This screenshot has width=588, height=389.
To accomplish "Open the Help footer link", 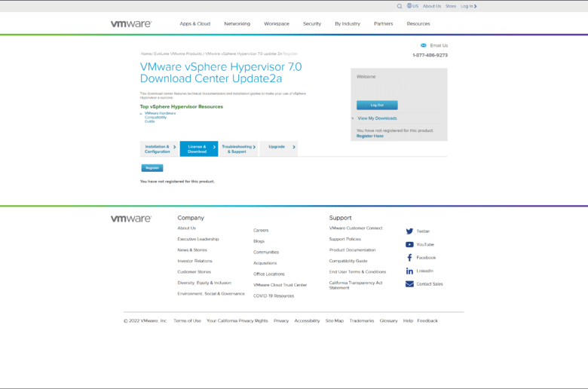I will tap(408, 320).
